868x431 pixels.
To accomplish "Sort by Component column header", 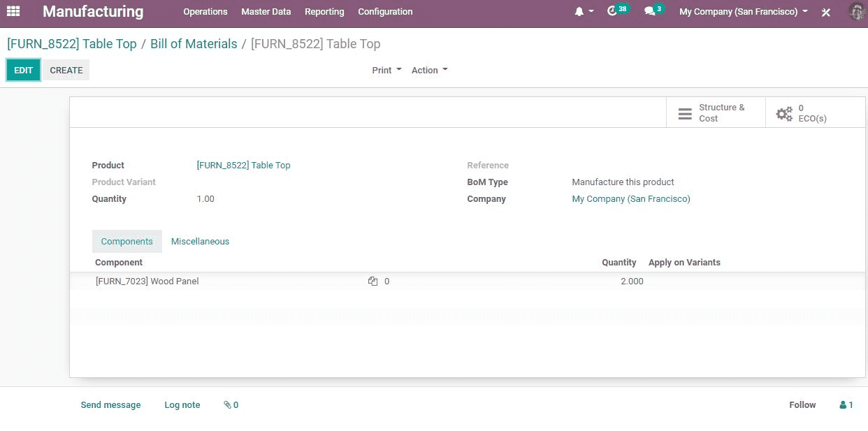I will pyautogui.click(x=119, y=263).
